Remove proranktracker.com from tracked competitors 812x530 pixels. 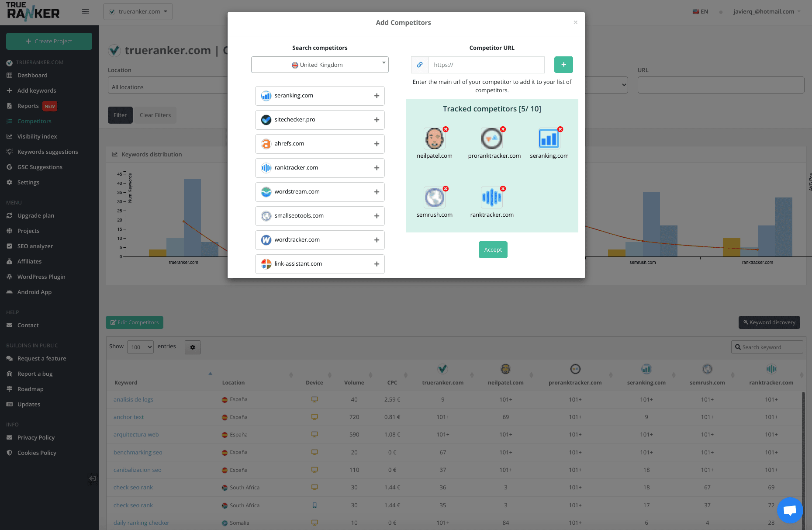(503, 129)
